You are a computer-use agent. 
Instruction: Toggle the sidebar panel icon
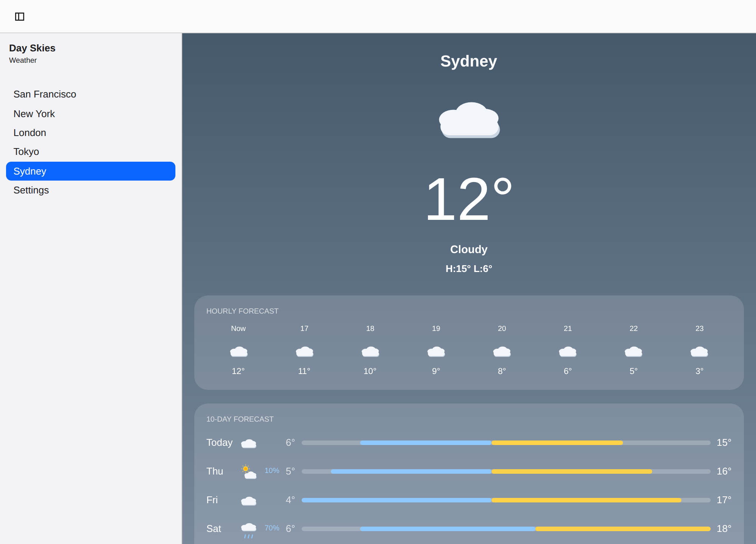click(20, 17)
